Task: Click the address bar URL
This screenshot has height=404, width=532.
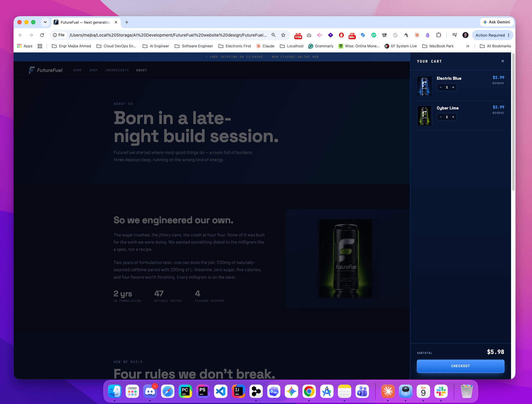Action: pyautogui.click(x=168, y=35)
